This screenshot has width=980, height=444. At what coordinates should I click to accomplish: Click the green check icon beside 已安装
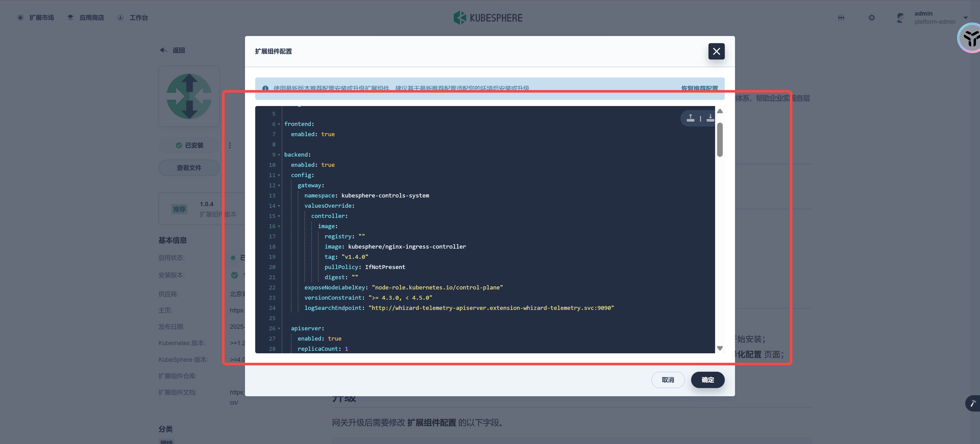[x=178, y=145]
